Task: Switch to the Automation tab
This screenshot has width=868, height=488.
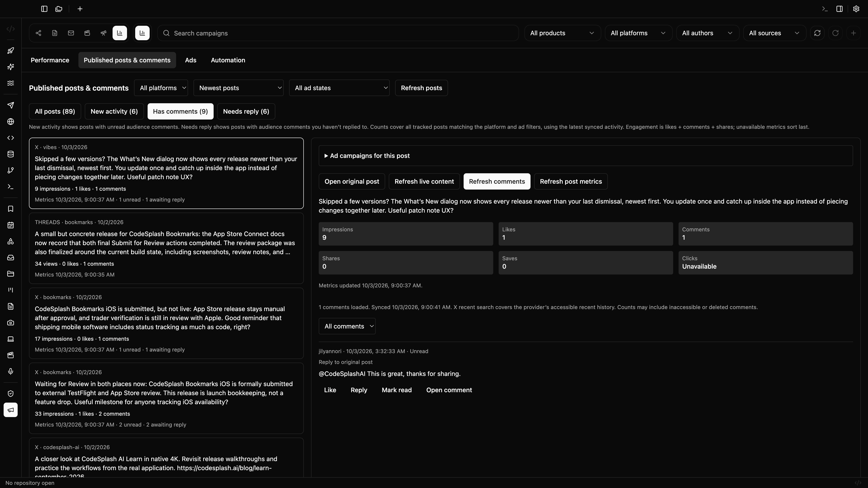Action: [x=228, y=60]
